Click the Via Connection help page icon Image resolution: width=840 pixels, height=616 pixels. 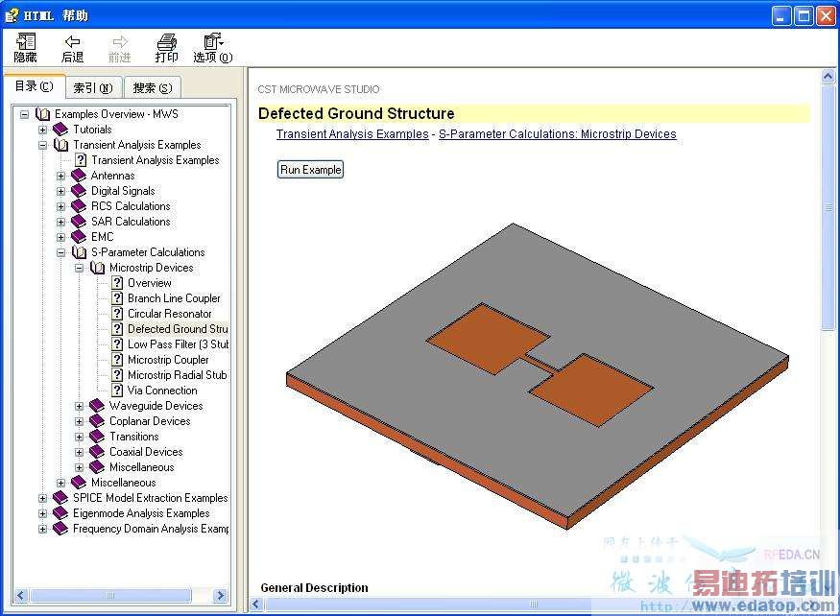pyautogui.click(x=117, y=391)
